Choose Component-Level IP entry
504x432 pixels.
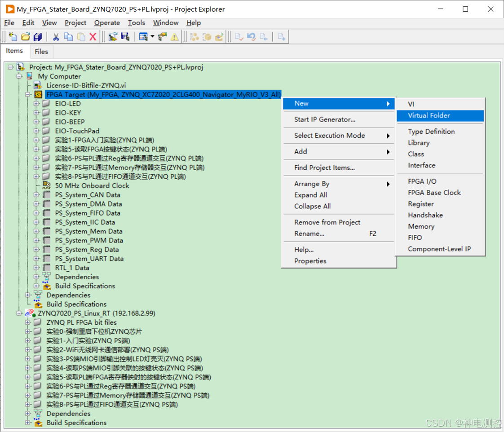(440, 249)
